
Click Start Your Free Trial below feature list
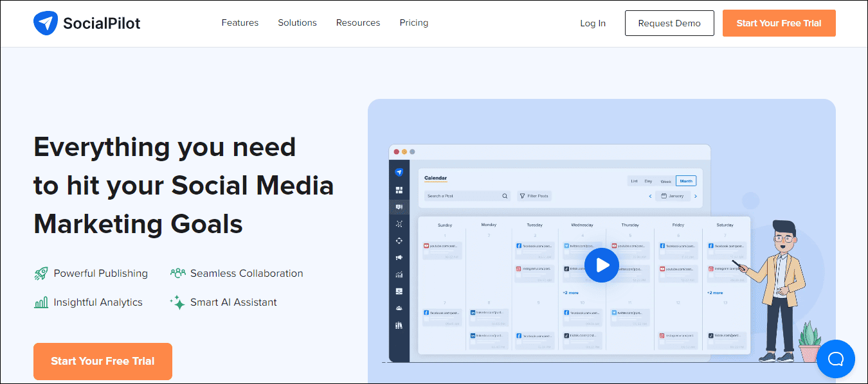[103, 361]
